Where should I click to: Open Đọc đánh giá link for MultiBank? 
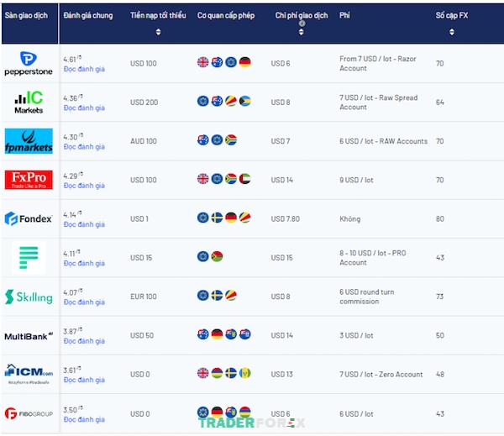click(84, 341)
